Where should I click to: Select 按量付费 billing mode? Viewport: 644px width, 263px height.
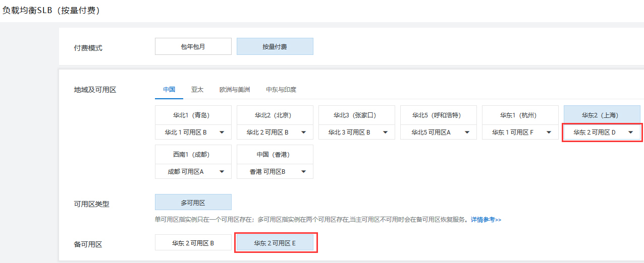(275, 46)
